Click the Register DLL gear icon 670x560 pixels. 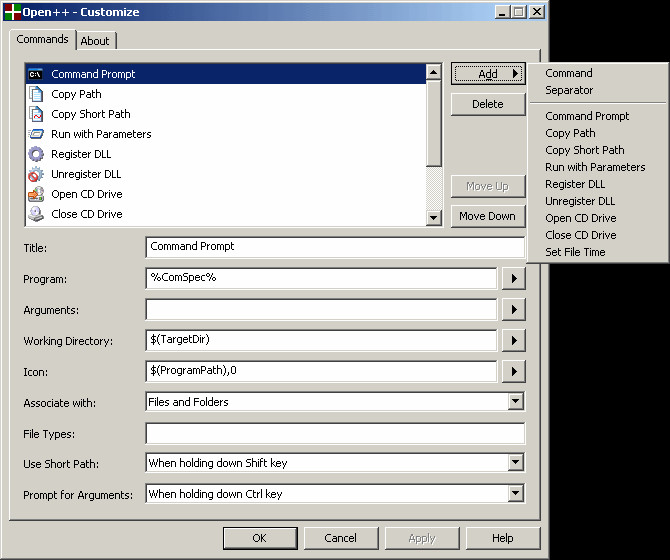click(x=36, y=154)
